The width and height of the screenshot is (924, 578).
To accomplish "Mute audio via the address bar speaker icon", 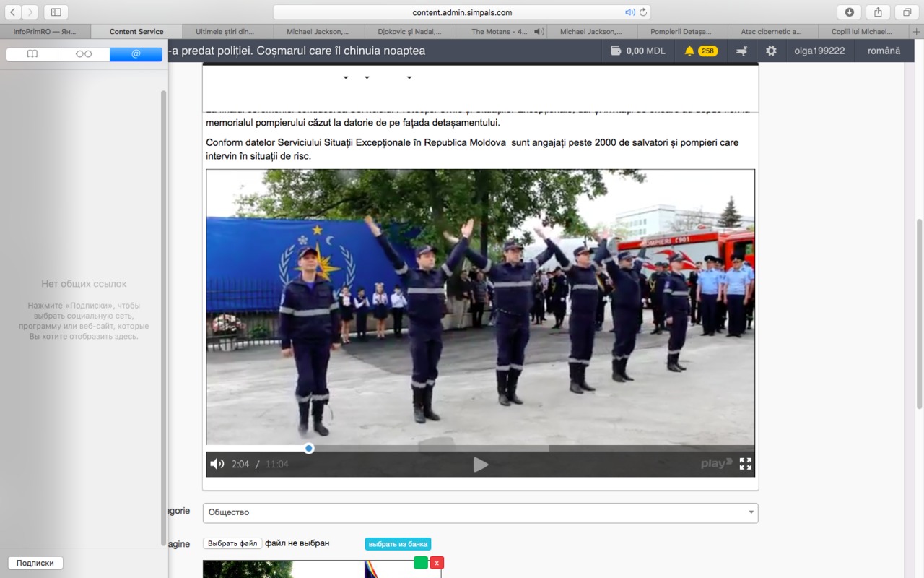I will pos(629,12).
